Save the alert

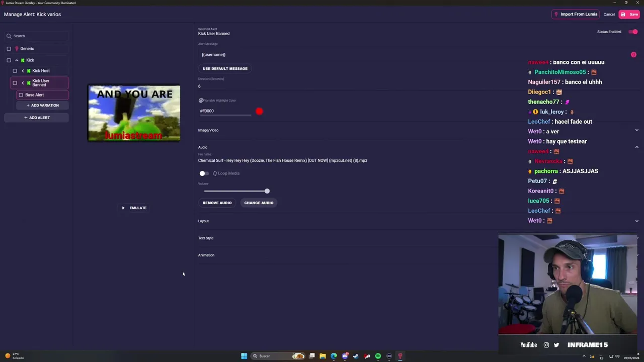(629, 15)
